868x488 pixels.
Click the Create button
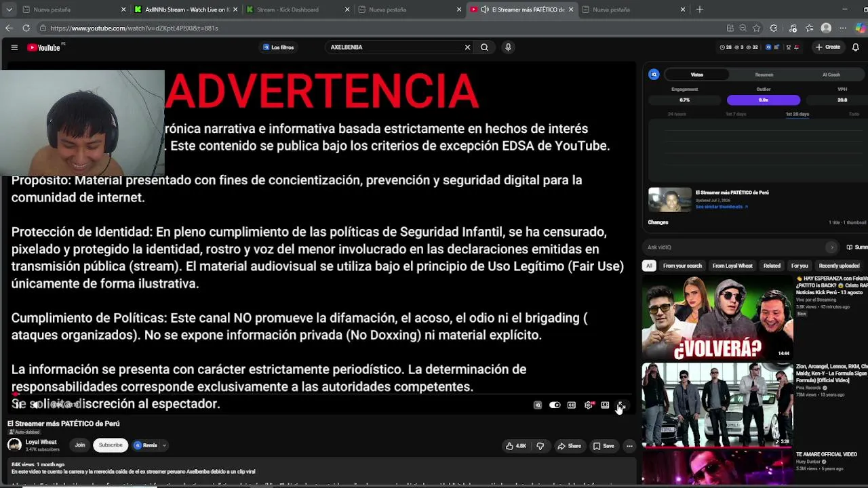(828, 47)
